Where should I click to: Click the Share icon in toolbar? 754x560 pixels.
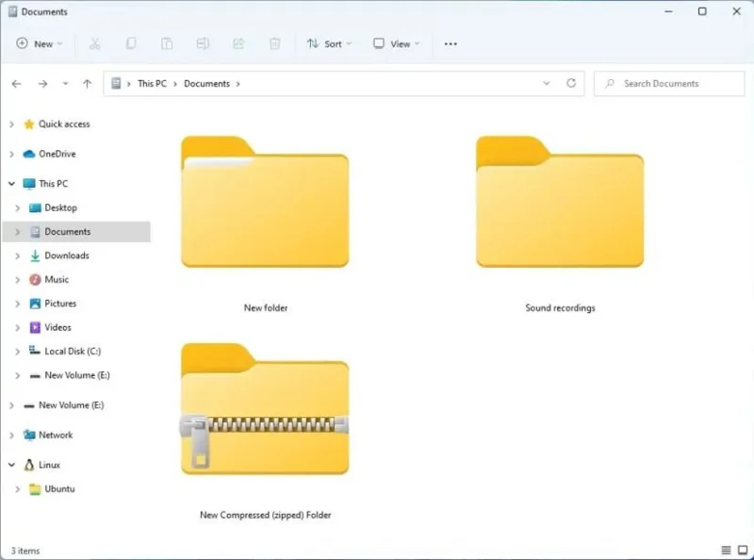point(238,43)
